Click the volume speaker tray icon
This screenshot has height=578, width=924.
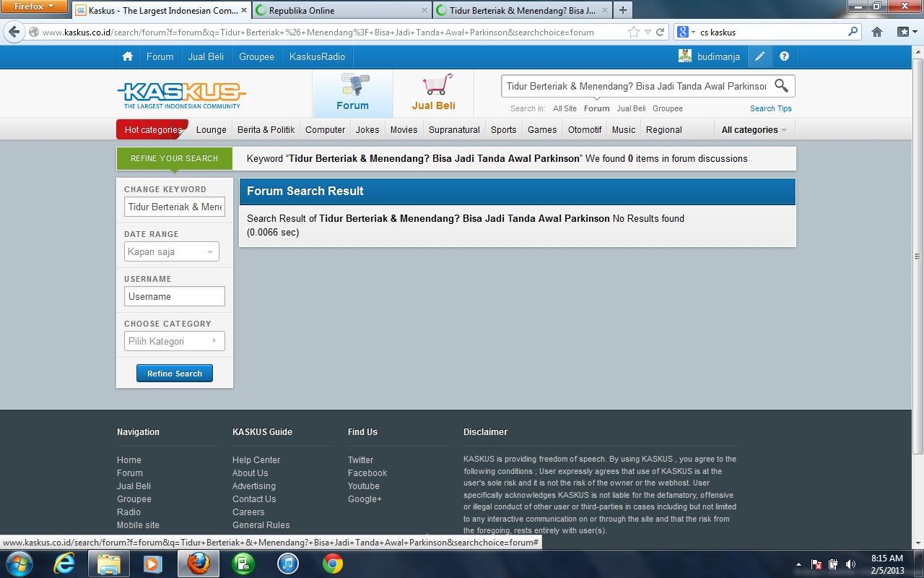point(851,564)
